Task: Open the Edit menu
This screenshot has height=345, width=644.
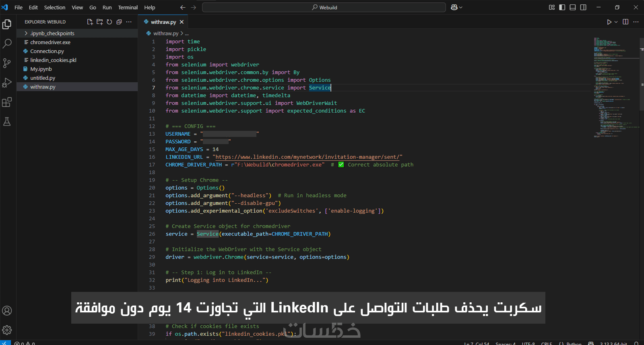Action: (33, 7)
